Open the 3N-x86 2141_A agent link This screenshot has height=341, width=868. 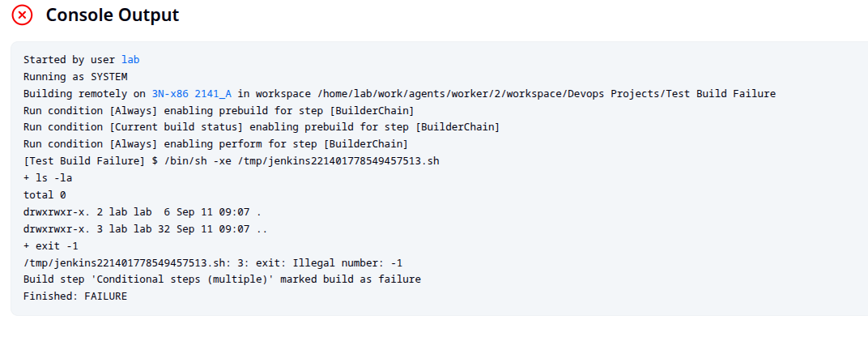(x=192, y=94)
